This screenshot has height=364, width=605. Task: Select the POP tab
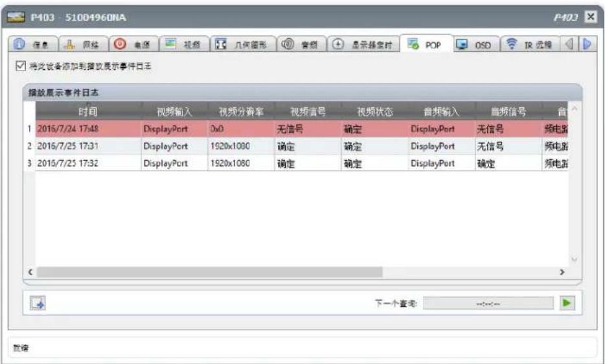pos(426,45)
